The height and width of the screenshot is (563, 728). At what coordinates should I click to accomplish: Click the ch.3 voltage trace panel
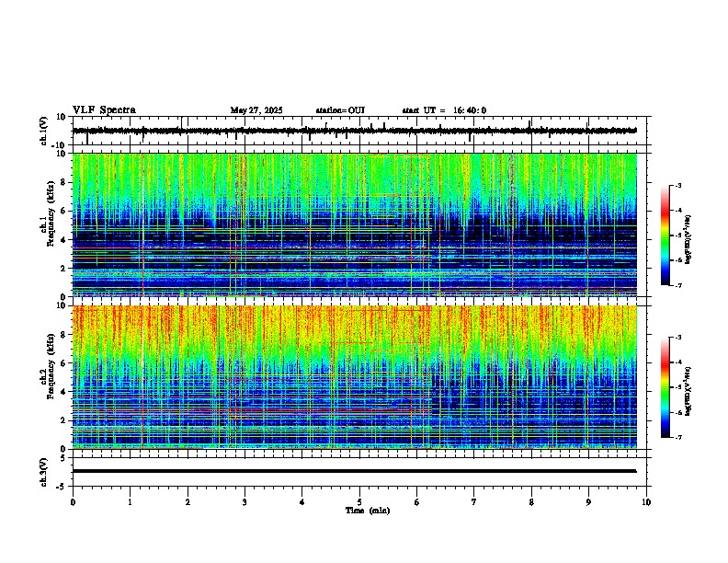tap(359, 472)
